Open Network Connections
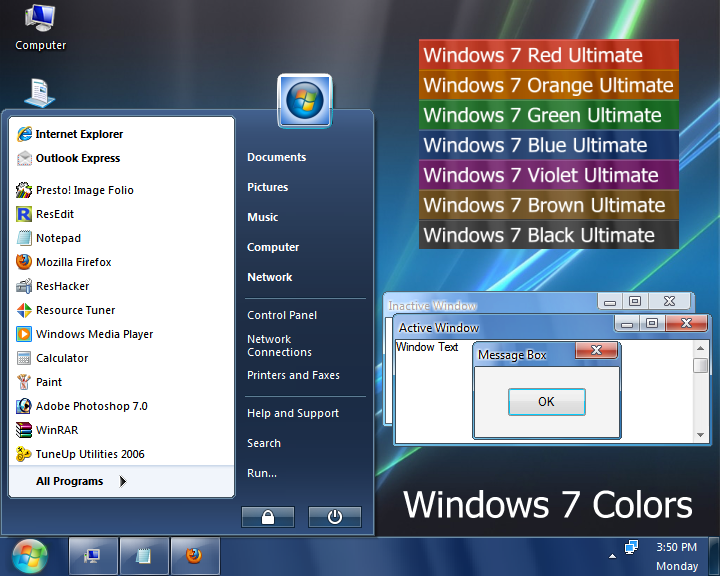This screenshot has width=720, height=576. (x=279, y=345)
